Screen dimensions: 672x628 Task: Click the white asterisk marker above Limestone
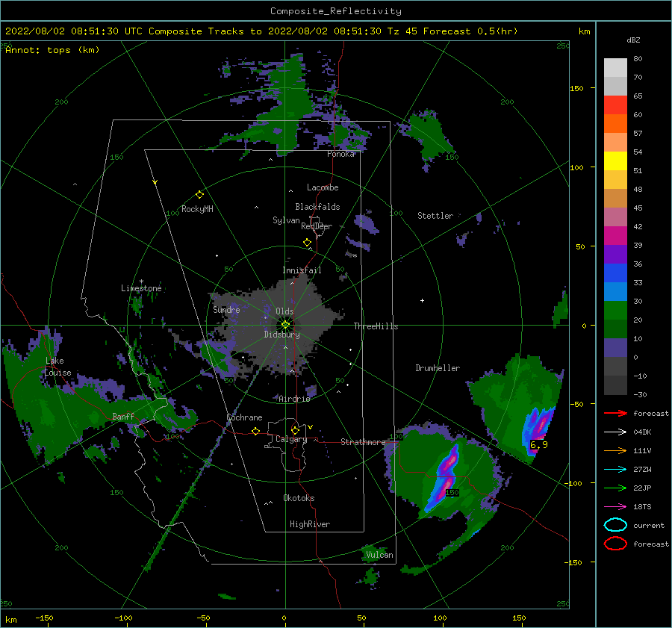(x=141, y=282)
